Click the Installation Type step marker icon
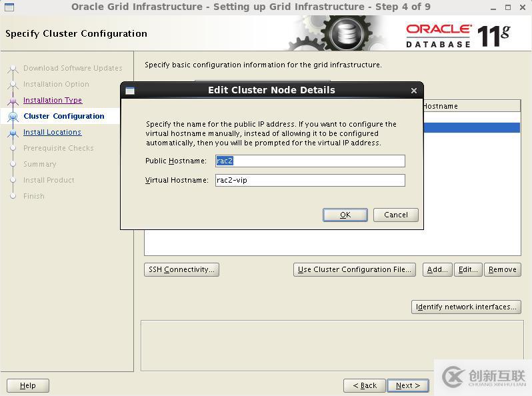Image resolution: width=532 pixels, height=396 pixels. 13,101
